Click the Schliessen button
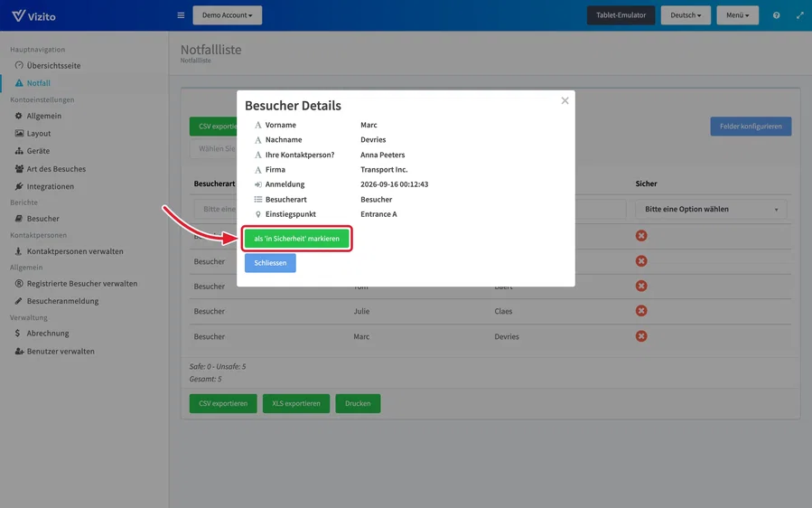Image resolution: width=812 pixels, height=508 pixels. pyautogui.click(x=270, y=263)
